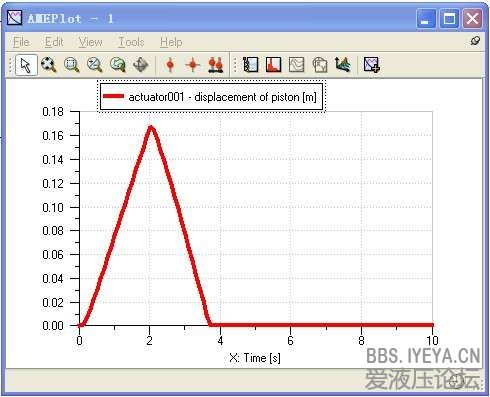Click the 3D plot icon

point(343,65)
